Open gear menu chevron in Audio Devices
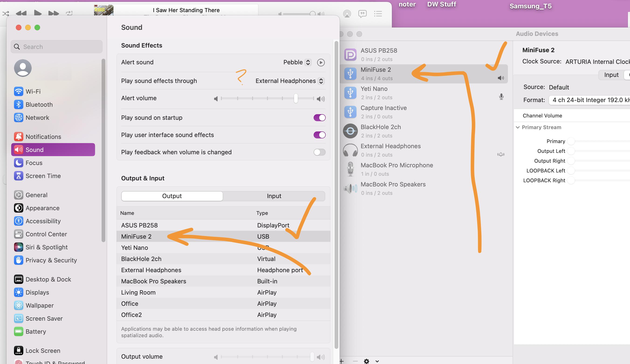The image size is (630, 364). [x=377, y=361]
